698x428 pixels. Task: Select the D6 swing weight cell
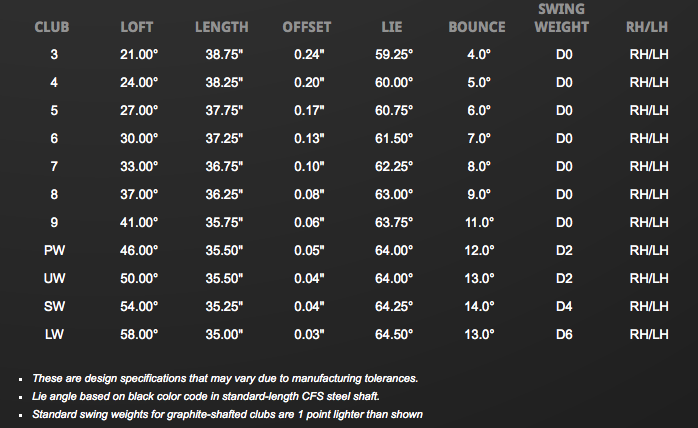click(564, 334)
